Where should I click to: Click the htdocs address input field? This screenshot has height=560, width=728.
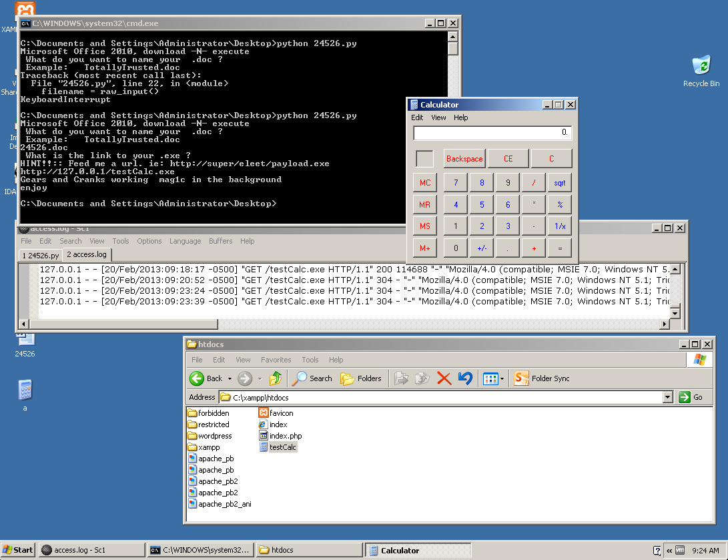point(441,397)
